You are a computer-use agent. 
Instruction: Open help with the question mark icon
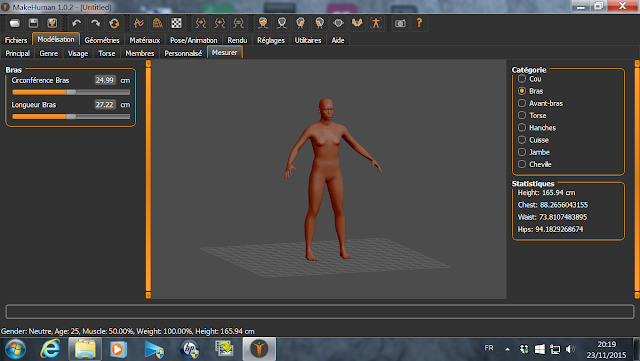tap(419, 23)
